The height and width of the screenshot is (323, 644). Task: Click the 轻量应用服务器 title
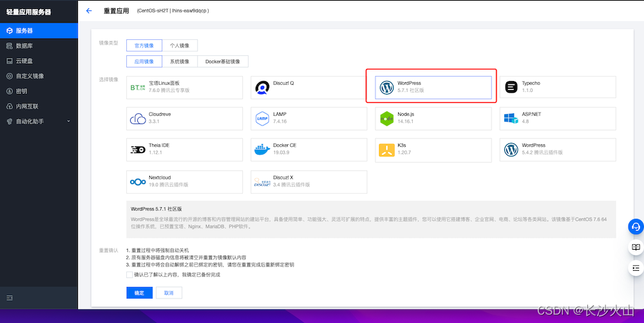[29, 12]
